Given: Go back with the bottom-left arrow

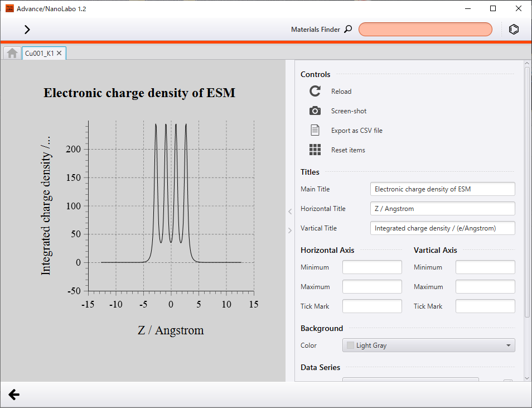Looking at the screenshot, I should [x=14, y=395].
